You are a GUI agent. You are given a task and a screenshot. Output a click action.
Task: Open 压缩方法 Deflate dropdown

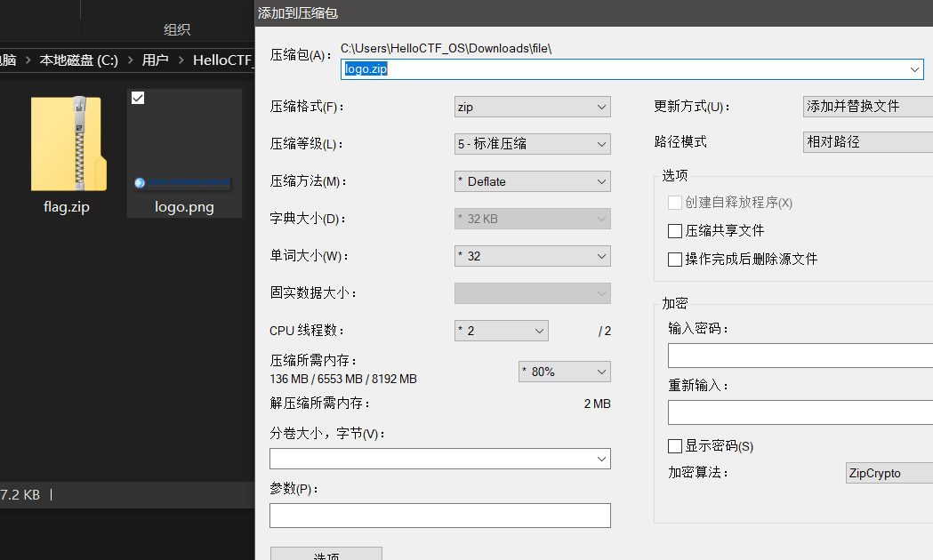pos(532,181)
